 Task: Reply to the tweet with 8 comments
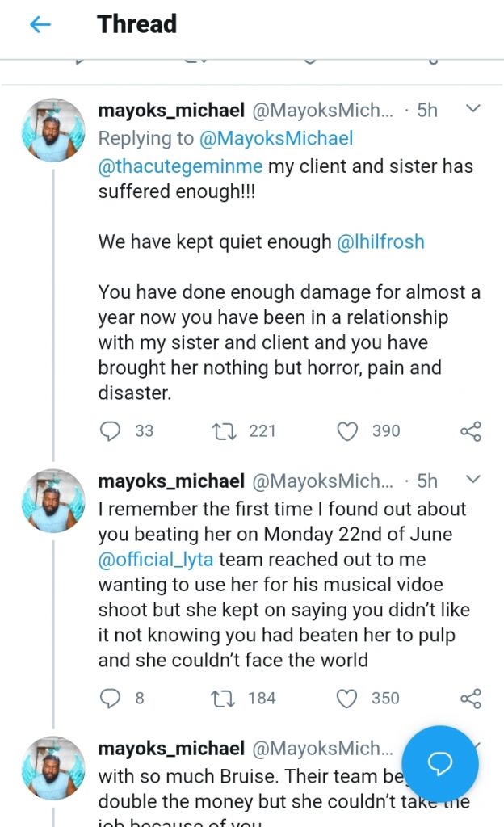[x=111, y=698]
